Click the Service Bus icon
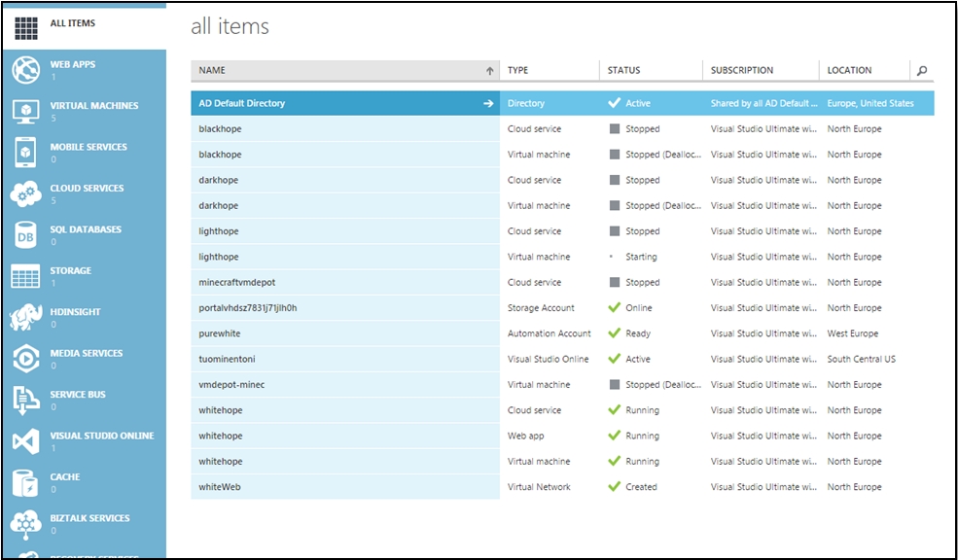This screenshot has width=958, height=560. click(25, 400)
